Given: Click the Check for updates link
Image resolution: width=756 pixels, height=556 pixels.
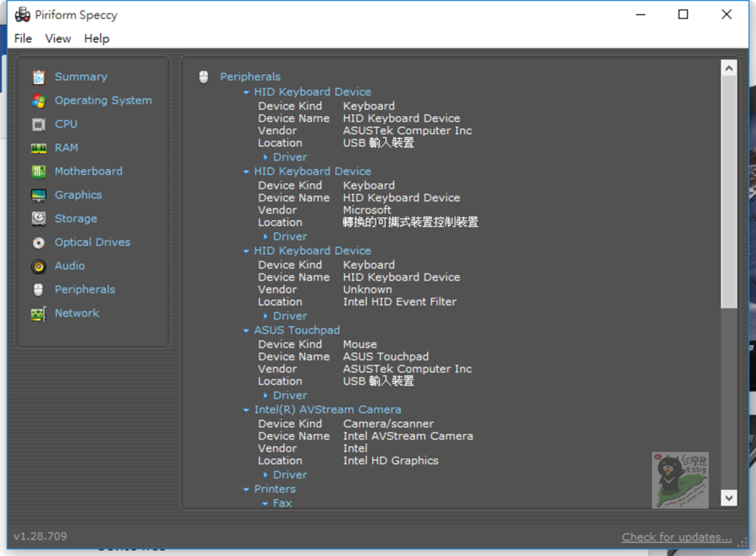Looking at the screenshot, I should (x=677, y=537).
